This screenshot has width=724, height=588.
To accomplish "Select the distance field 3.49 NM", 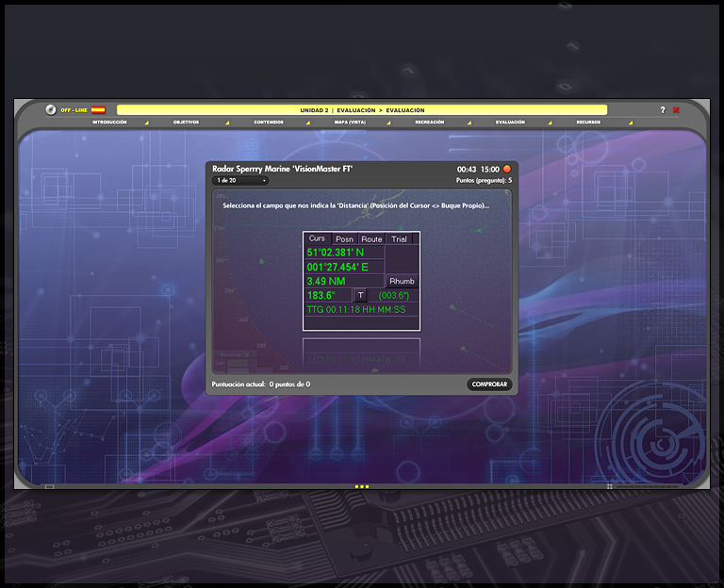I will pyautogui.click(x=344, y=281).
